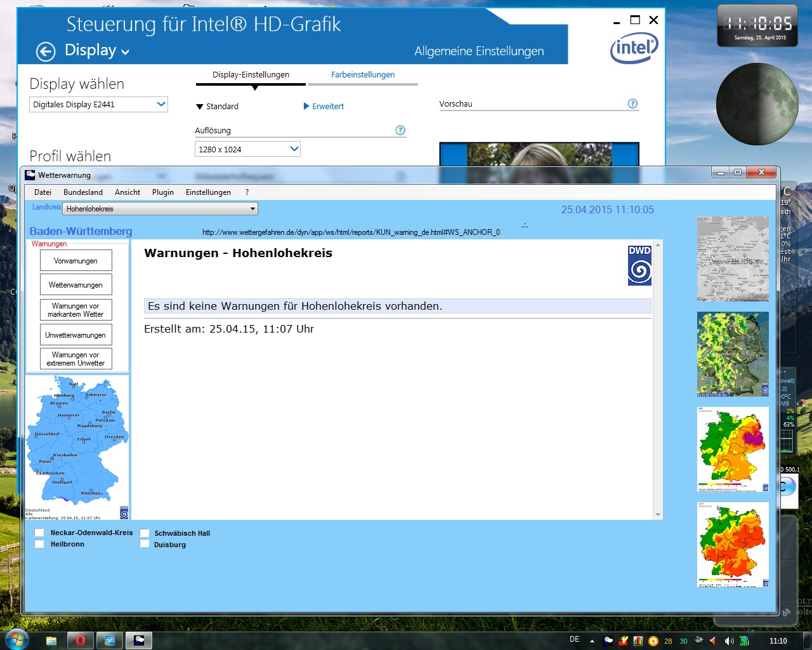
Task: Click the Intel back arrow icon
Action: [46, 51]
